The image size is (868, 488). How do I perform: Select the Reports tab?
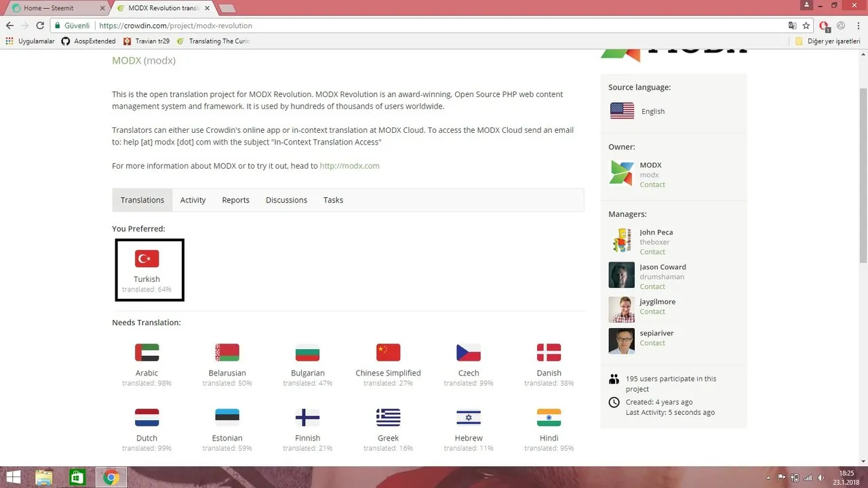coord(236,200)
